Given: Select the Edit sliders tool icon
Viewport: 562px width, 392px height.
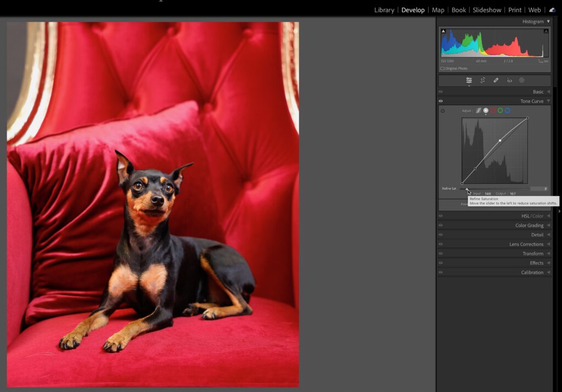Looking at the screenshot, I should 469,80.
